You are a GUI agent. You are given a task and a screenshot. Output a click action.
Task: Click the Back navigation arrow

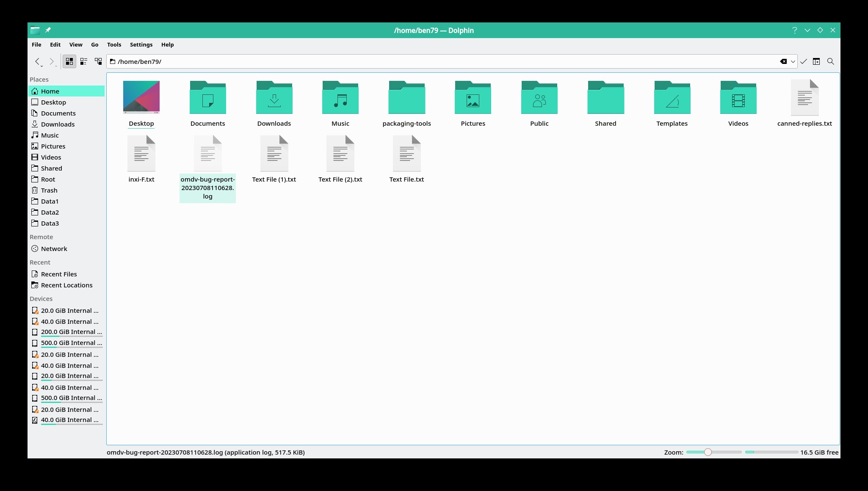(x=37, y=61)
